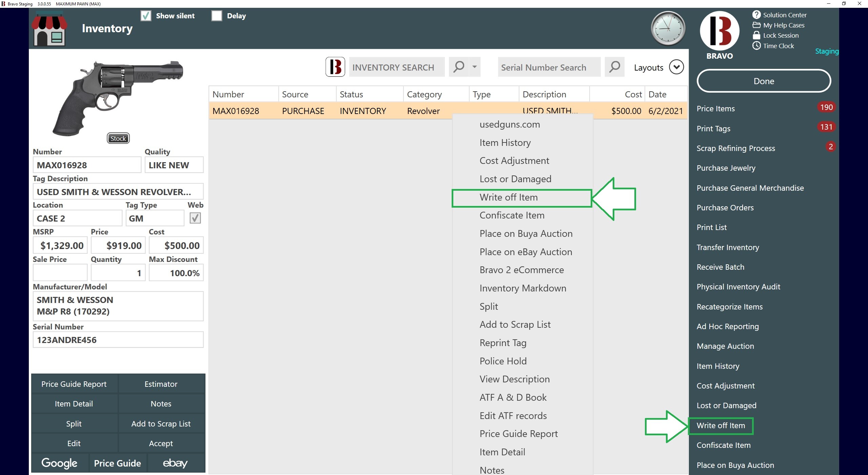Click the Serial Number Search field
Image resolution: width=868 pixels, height=475 pixels.
click(x=549, y=67)
